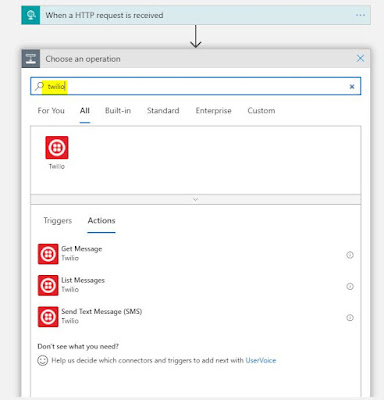Viewport: 384px width, 400px height.
Task: Open the Triggers tab
Action: (58, 221)
